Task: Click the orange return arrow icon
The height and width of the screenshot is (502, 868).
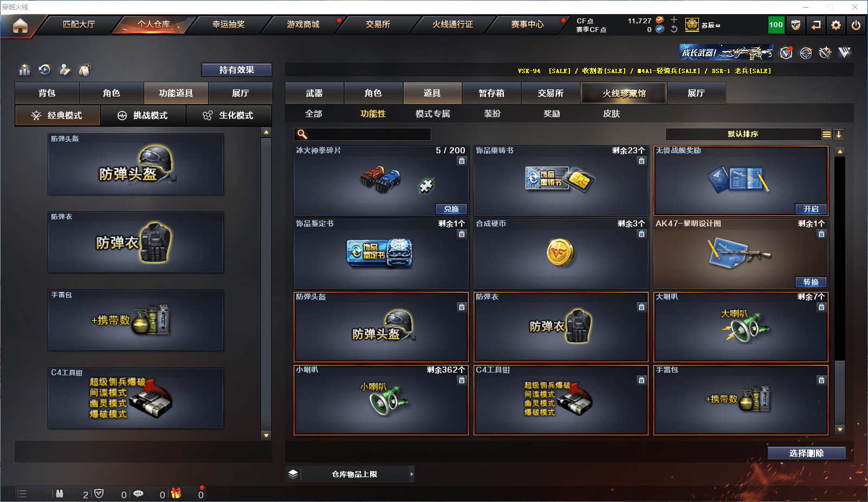Action: [816, 25]
